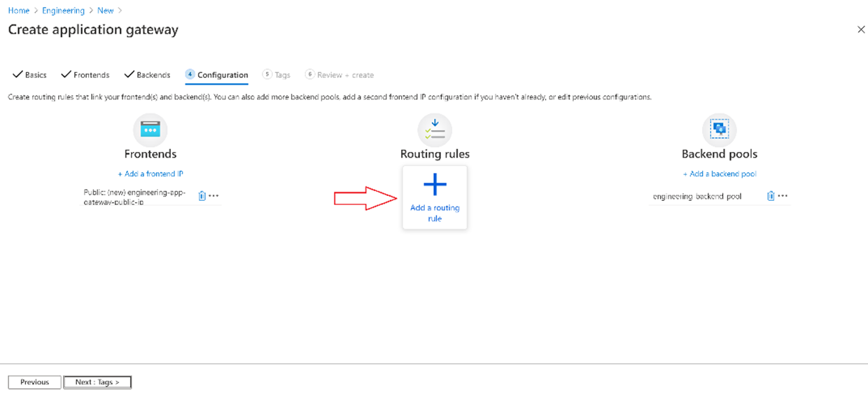Image resolution: width=868 pixels, height=399 pixels.
Task: Delete the engineering public IP frontend
Action: click(202, 196)
